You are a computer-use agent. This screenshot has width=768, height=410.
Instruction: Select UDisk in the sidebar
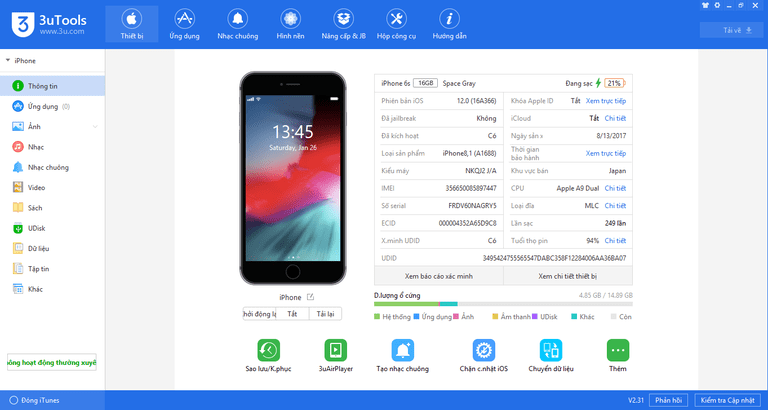coord(52,228)
